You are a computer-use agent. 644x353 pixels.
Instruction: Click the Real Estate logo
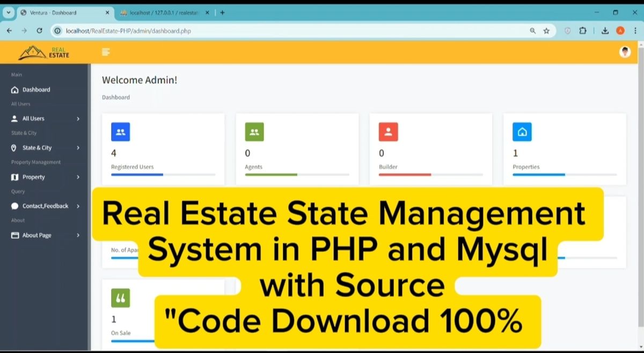tap(44, 52)
